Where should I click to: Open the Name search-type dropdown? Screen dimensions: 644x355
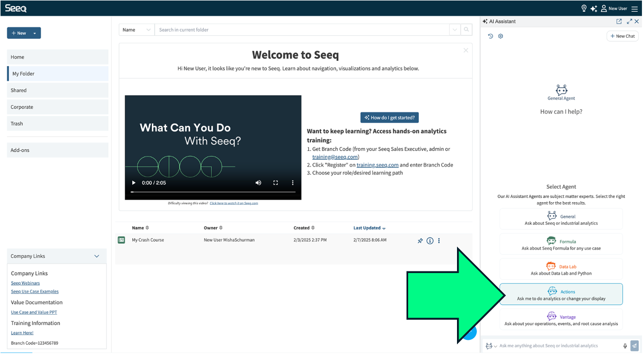click(137, 30)
